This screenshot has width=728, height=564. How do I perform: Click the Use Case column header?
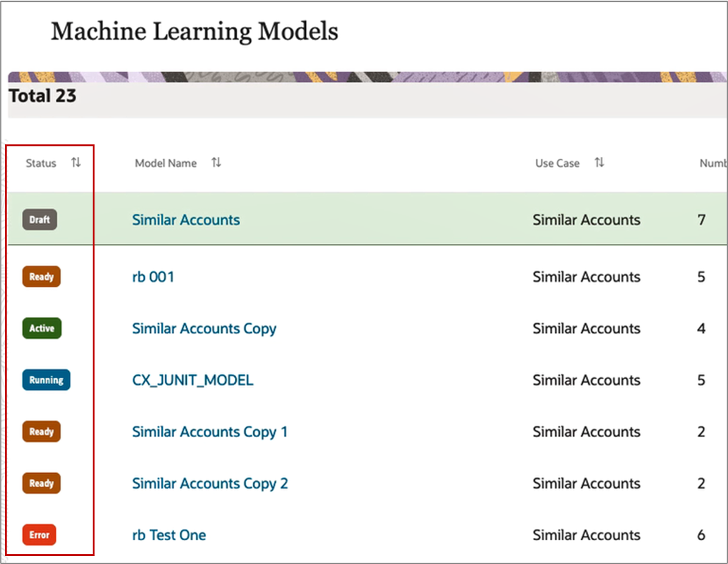click(557, 163)
